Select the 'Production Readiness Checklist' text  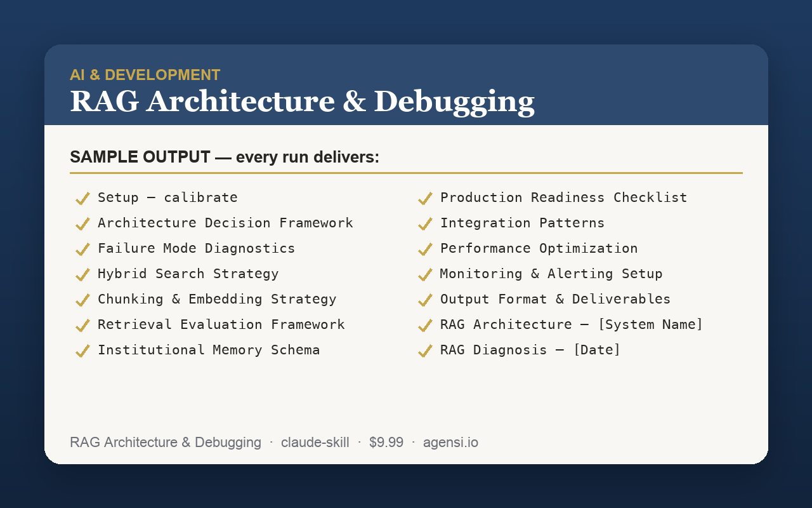(564, 197)
